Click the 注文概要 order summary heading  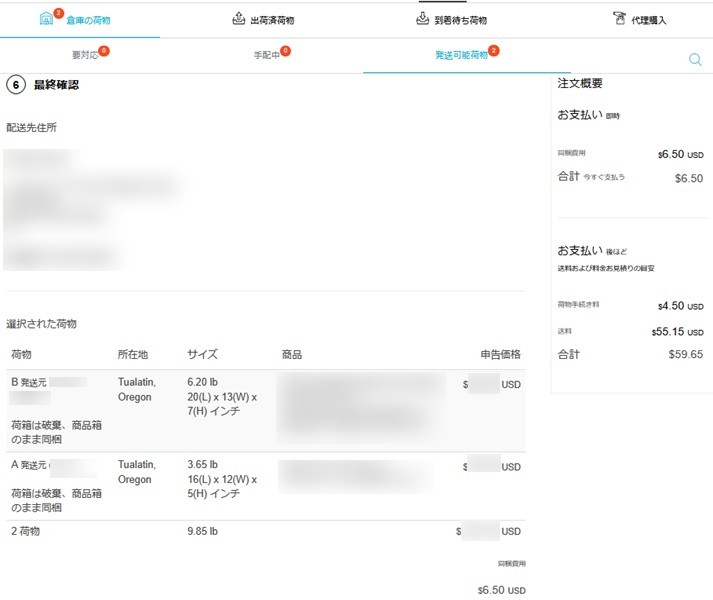(580, 83)
